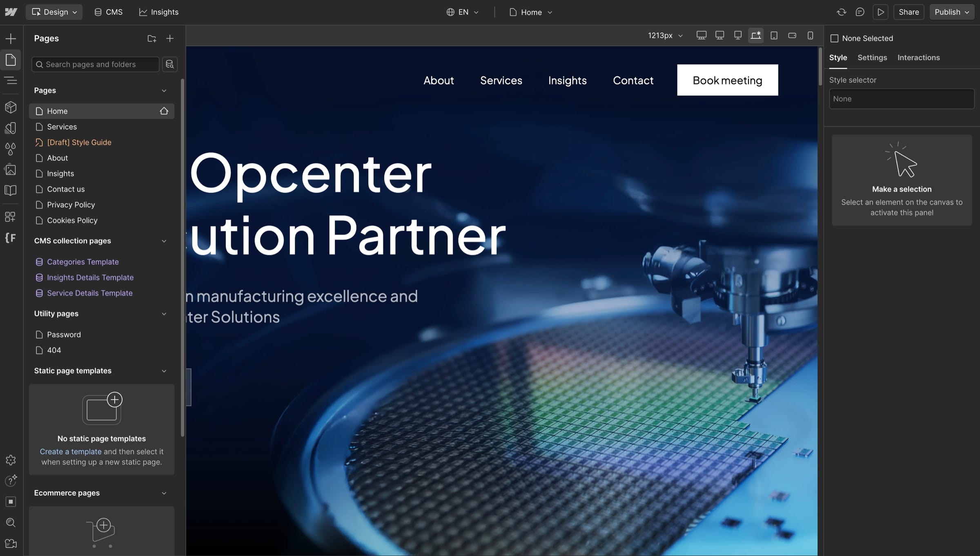Click the None Selected element icon
980x556 pixels.
click(x=835, y=38)
